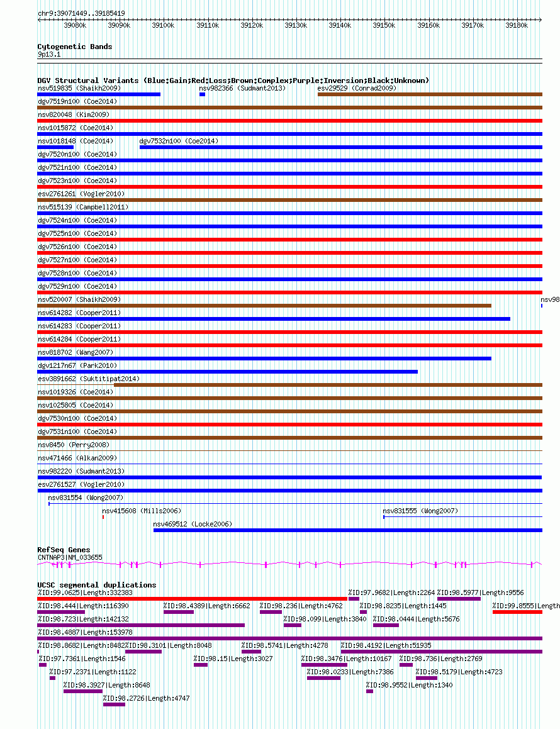This screenshot has width=560, height=729.
Task: Open dgv7525n100 (Coe2014) variant
Action: click(x=77, y=233)
